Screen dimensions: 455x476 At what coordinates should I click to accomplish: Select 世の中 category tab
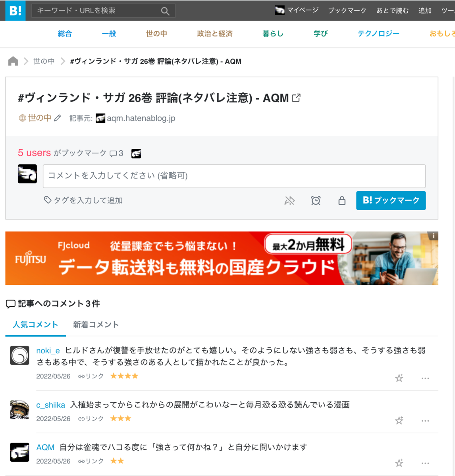tap(156, 34)
